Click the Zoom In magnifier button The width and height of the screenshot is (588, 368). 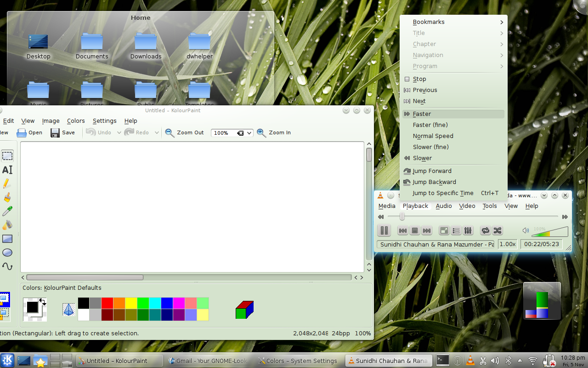pyautogui.click(x=274, y=132)
